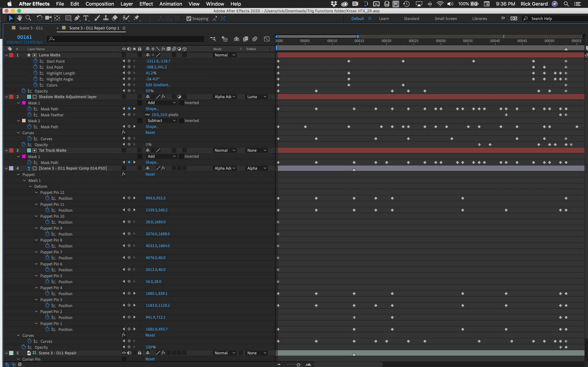Select the Eraser tool

tap(115, 18)
